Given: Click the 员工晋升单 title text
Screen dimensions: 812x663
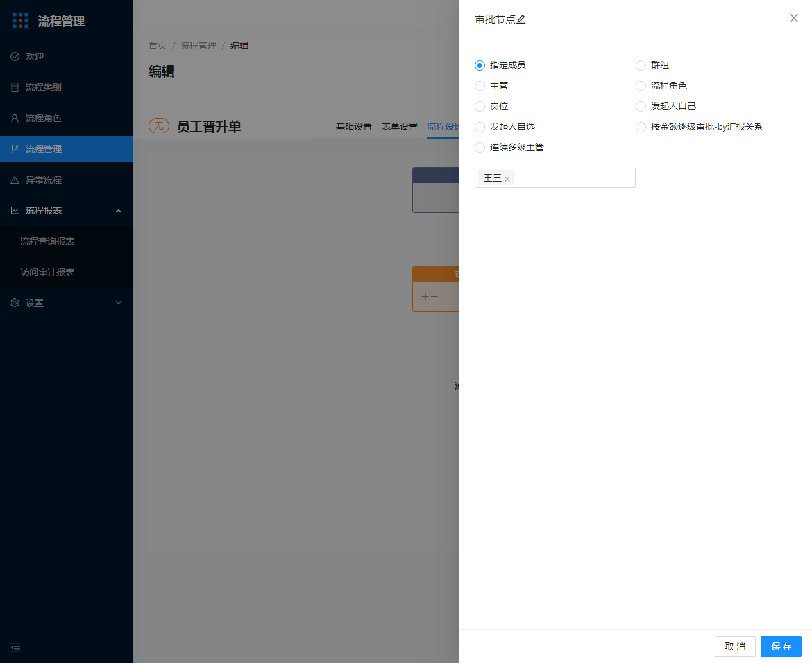Looking at the screenshot, I should [209, 126].
